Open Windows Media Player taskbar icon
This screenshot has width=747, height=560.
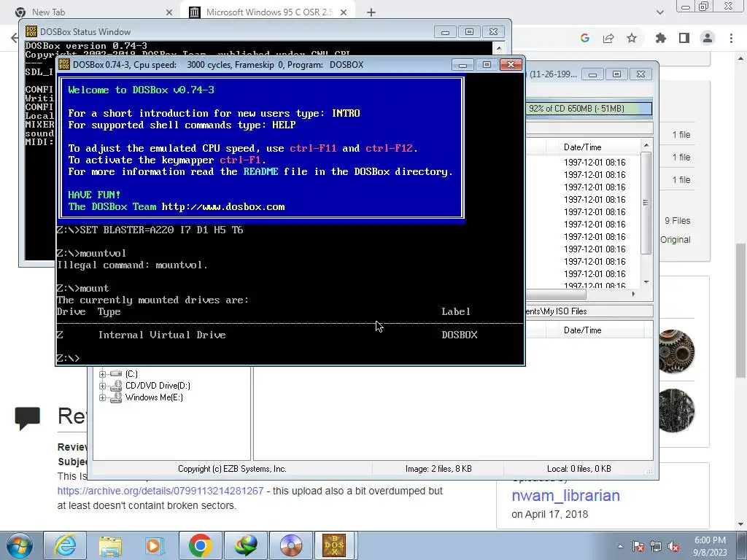coord(155,545)
